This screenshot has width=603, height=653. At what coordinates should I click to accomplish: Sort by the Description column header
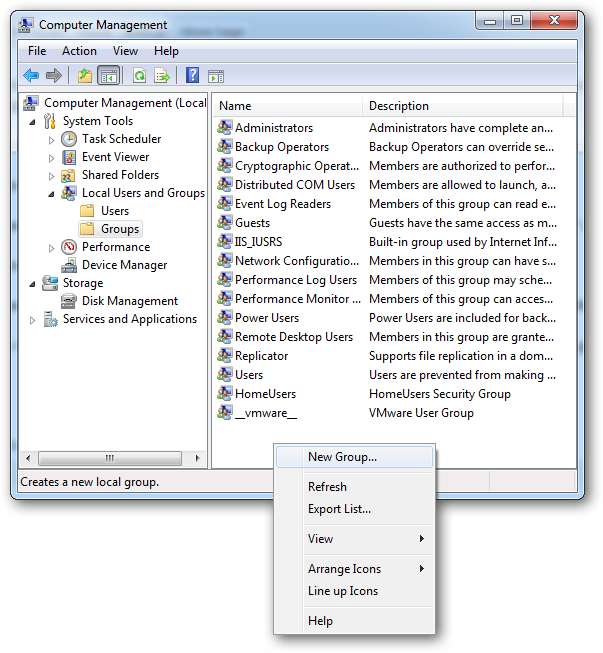click(x=463, y=106)
